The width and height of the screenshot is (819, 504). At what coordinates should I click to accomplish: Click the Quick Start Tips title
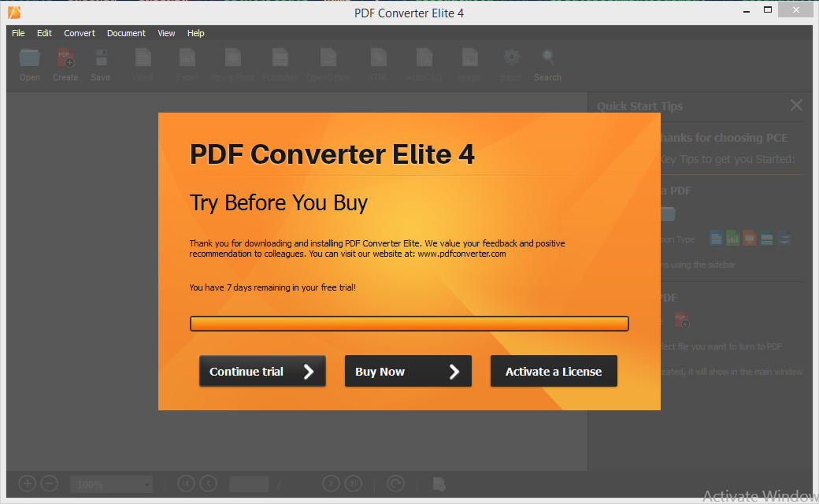(639, 106)
